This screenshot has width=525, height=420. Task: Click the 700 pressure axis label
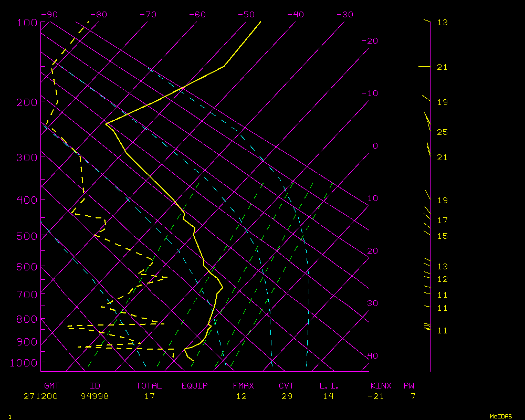[x=27, y=294]
